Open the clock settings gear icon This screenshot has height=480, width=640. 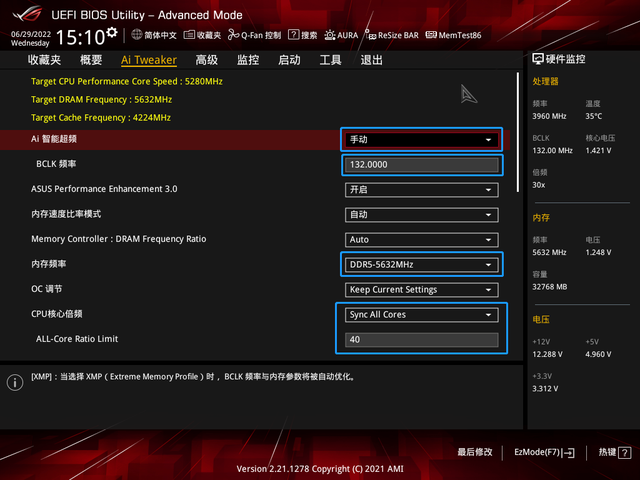click(112, 32)
